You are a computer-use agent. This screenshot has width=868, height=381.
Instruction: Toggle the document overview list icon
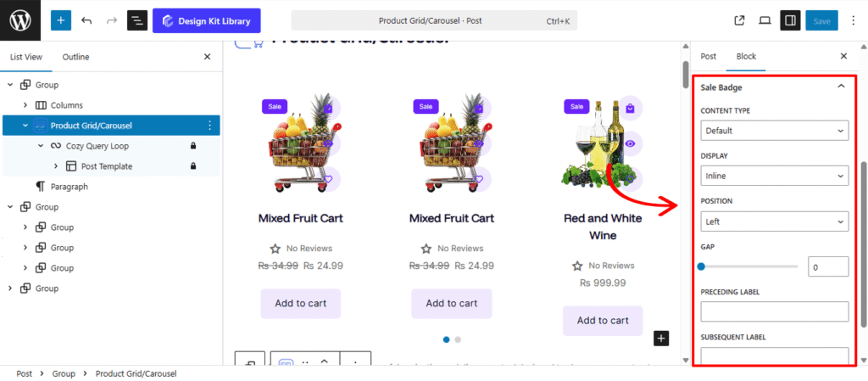click(x=137, y=20)
